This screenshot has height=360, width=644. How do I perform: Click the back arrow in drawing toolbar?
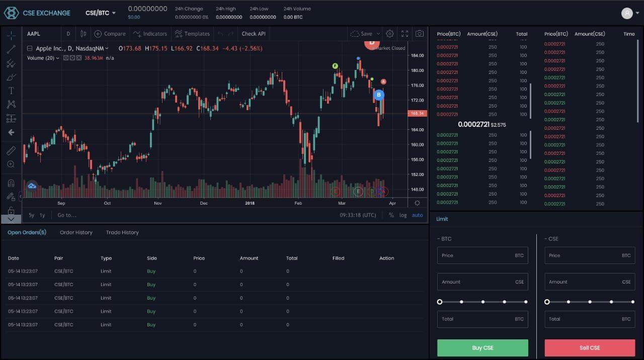coord(11,132)
